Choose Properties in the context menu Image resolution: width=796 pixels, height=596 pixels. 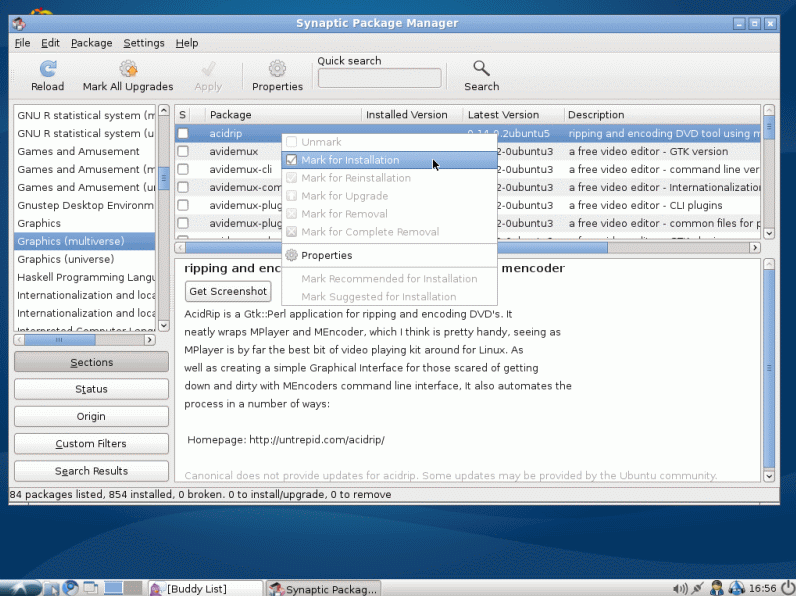326,255
